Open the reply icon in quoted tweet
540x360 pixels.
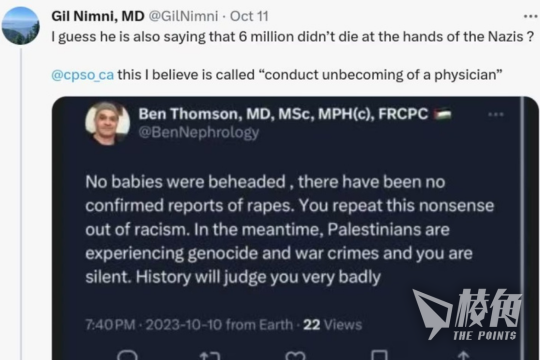[127, 355]
